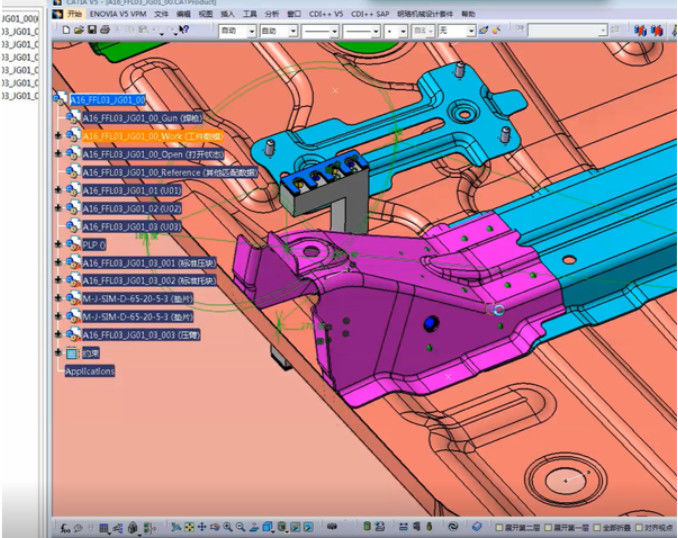Click the Zoom Out magnifier icon
The height and width of the screenshot is (538, 678).
tap(241, 527)
